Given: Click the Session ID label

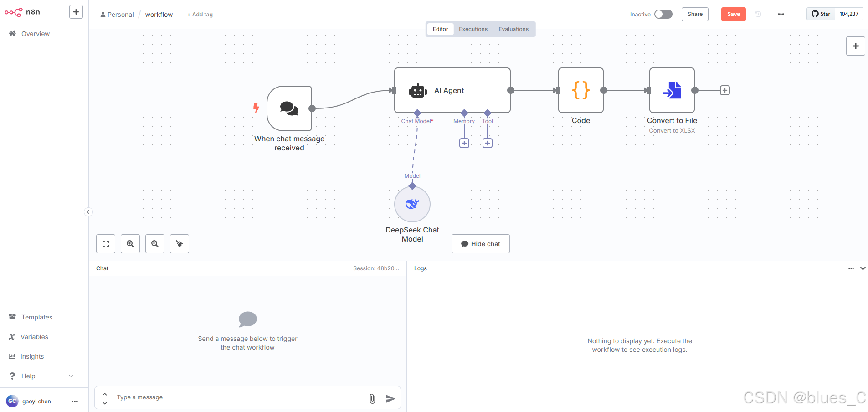Looking at the screenshot, I should (x=376, y=268).
